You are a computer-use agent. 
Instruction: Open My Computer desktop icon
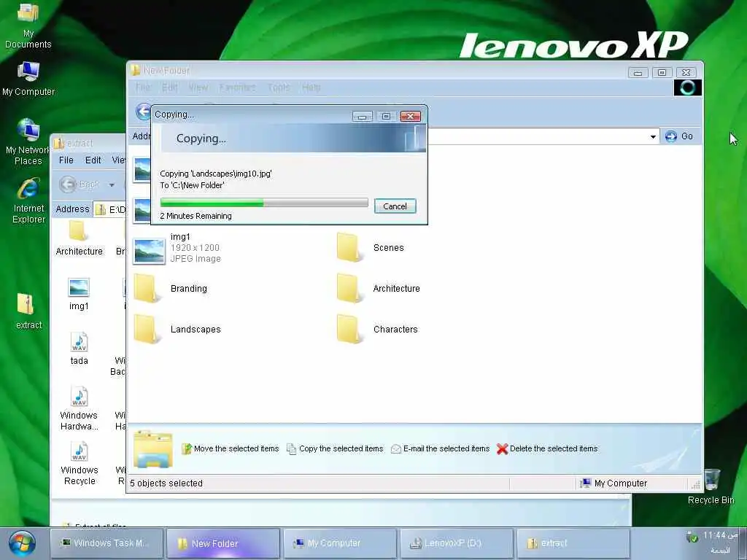[28, 79]
